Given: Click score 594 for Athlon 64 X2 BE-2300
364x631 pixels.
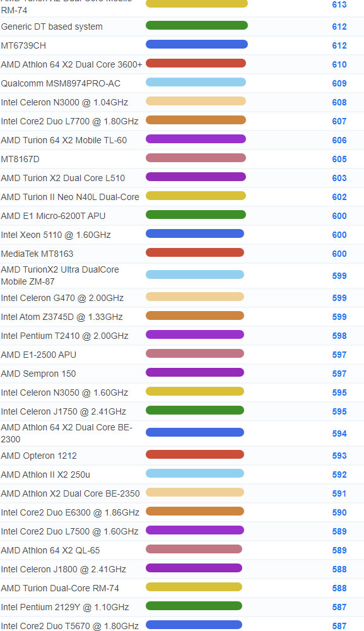Looking at the screenshot, I should 339,434.
